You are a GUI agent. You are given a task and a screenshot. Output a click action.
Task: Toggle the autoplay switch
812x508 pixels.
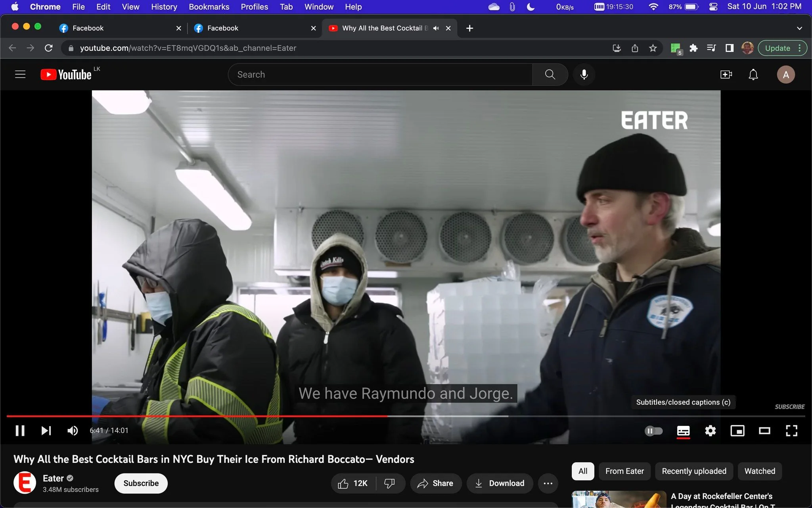click(653, 431)
